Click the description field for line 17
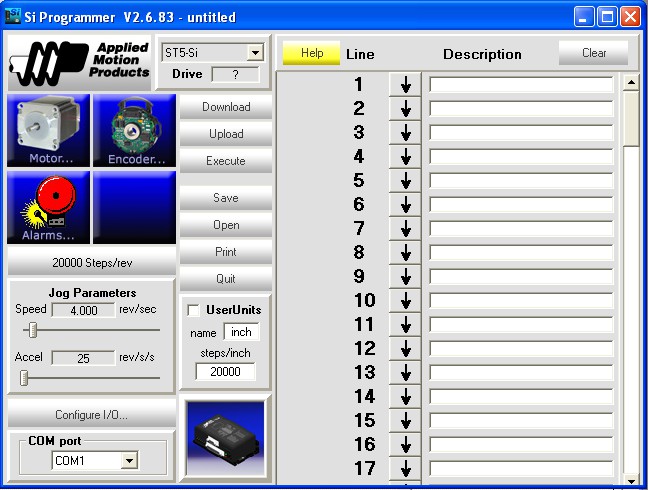Image resolution: width=648 pixels, height=490 pixels. 521,468
